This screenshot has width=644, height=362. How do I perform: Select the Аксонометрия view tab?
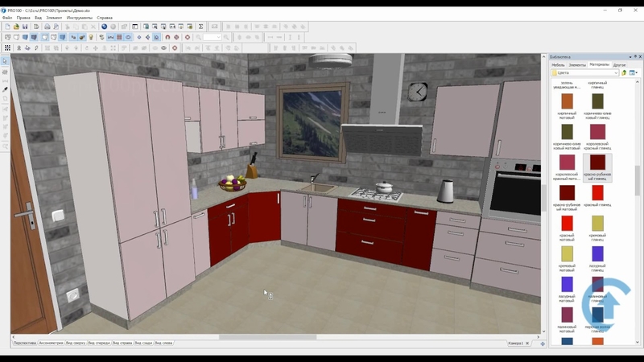click(49, 343)
